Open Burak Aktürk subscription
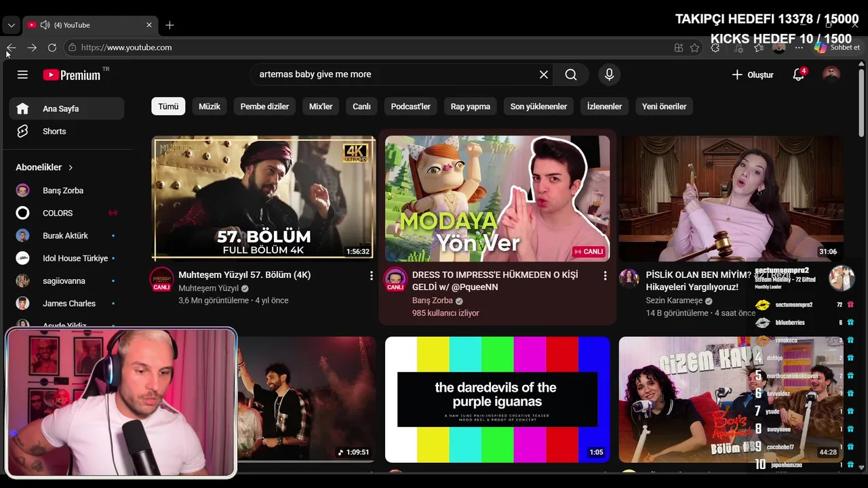This screenshot has width=868, height=488. point(66,236)
